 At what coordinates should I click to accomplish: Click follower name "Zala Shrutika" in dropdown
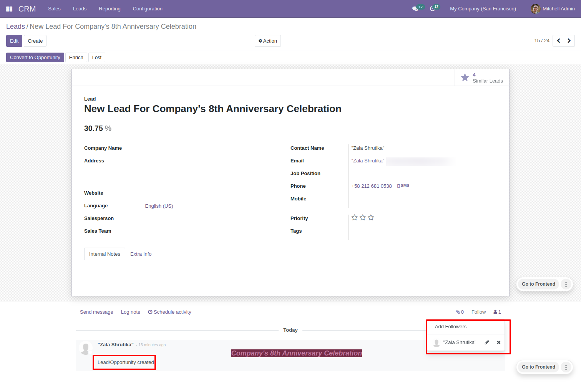point(460,342)
